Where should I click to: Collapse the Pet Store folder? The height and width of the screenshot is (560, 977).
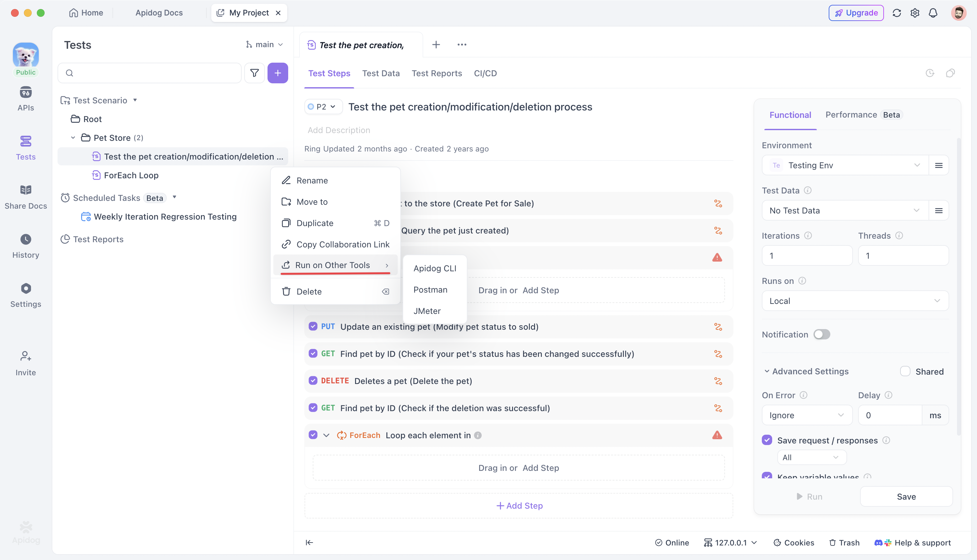click(x=73, y=137)
